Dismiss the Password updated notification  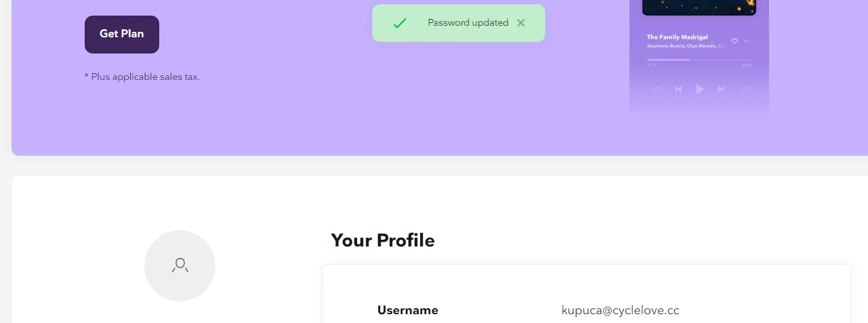point(520,23)
